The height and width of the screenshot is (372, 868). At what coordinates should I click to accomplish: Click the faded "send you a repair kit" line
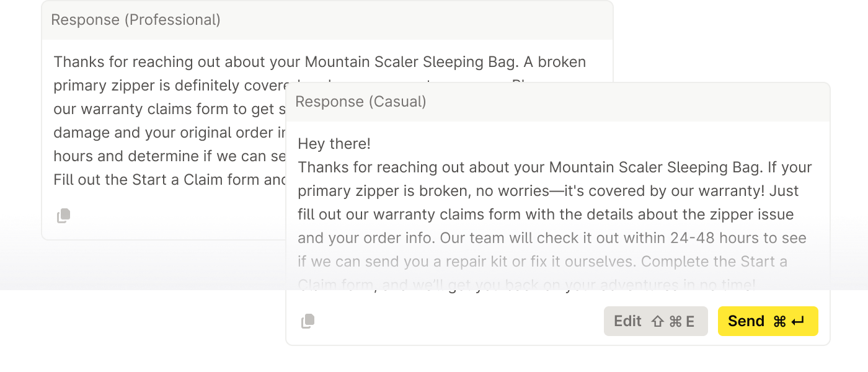542,262
